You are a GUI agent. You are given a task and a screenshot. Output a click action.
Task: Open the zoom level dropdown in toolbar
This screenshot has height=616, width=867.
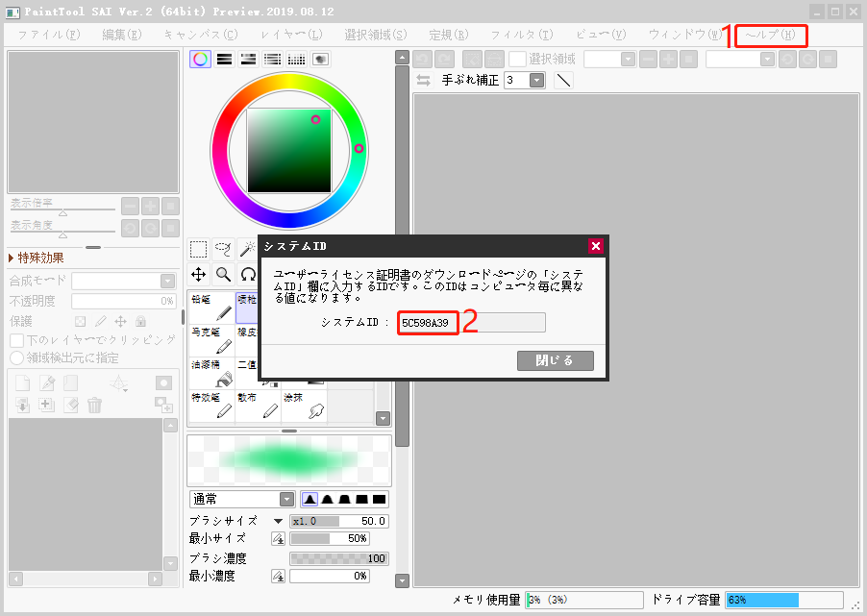pyautogui.click(x=628, y=60)
